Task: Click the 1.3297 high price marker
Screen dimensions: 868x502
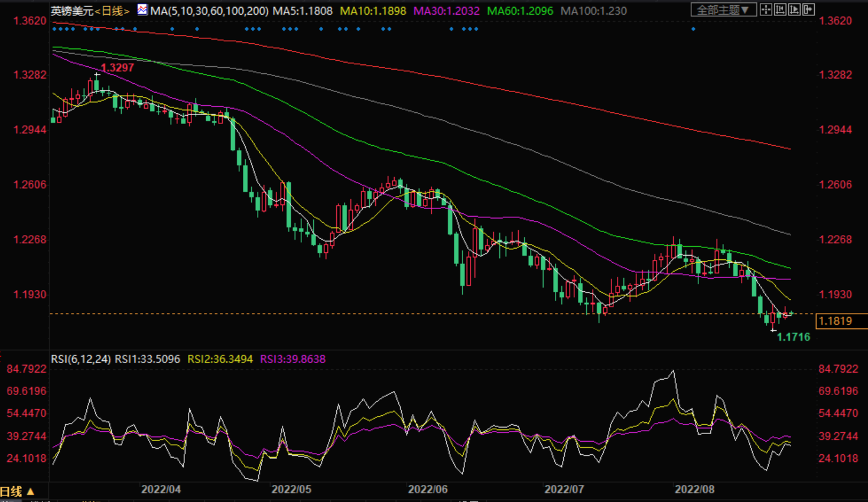Action: [x=118, y=68]
